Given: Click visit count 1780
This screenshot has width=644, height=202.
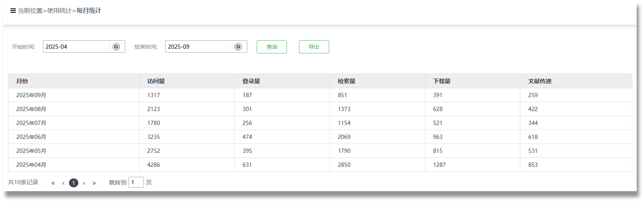Looking at the screenshot, I should (154, 123).
